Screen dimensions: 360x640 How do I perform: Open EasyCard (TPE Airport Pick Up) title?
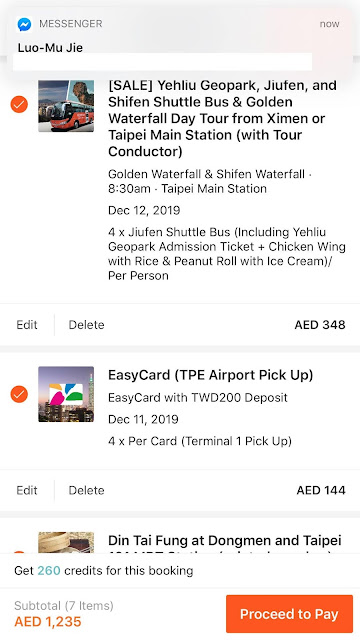[x=211, y=376]
